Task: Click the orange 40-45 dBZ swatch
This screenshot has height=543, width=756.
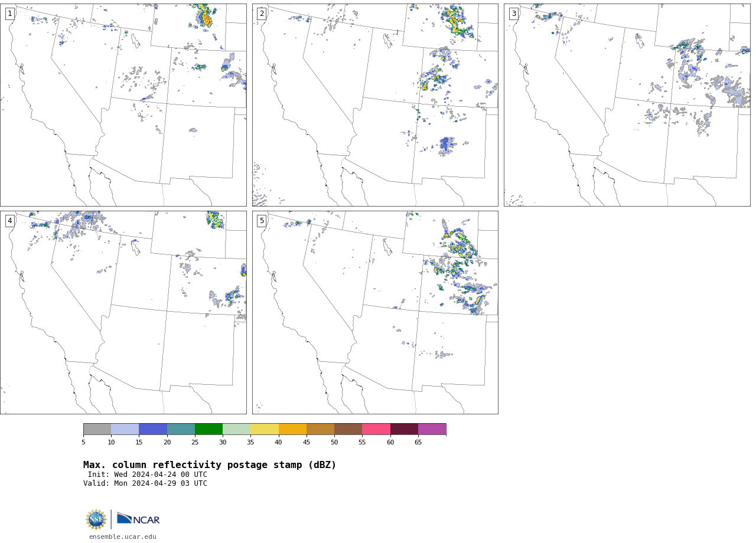Action: pyautogui.click(x=292, y=429)
